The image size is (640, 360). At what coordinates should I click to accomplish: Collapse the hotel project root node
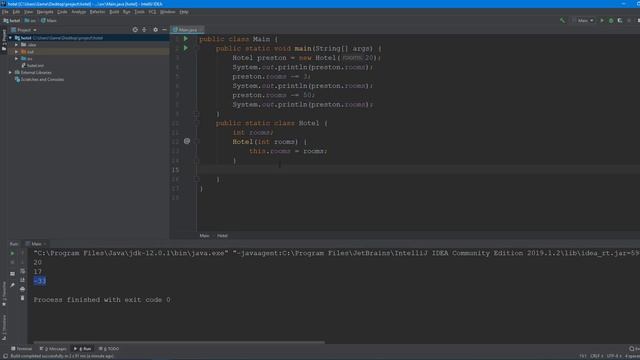pos(11,38)
